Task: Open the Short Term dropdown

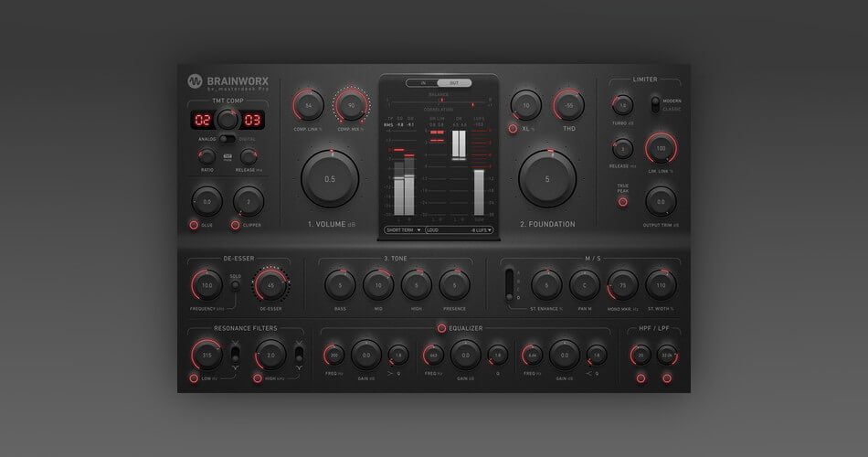Action: (404, 230)
